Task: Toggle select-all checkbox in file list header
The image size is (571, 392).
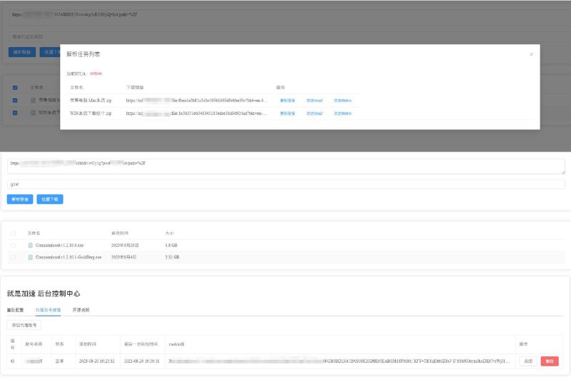Action: (x=13, y=233)
